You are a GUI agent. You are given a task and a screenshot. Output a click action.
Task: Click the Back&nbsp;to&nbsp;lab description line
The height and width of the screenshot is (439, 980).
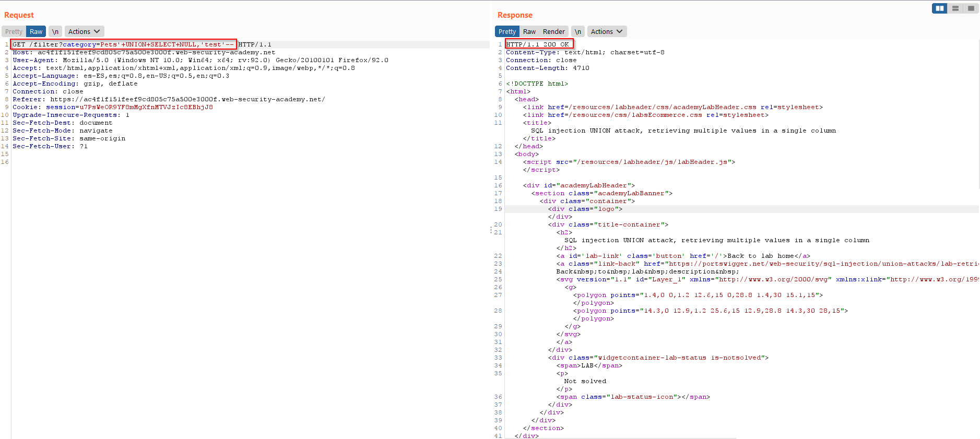648,271
